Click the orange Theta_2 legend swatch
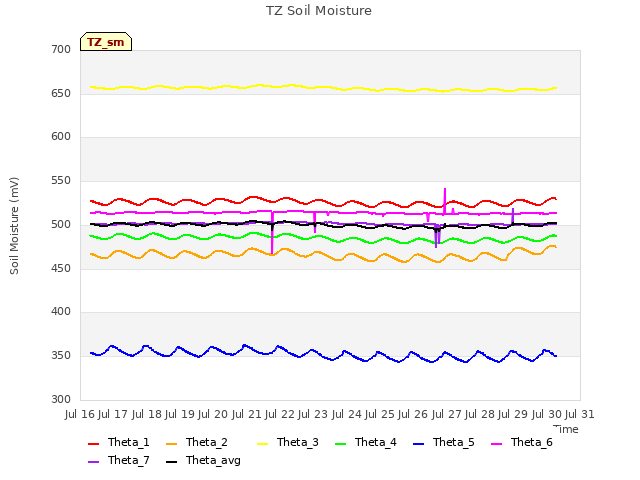 coord(171,444)
